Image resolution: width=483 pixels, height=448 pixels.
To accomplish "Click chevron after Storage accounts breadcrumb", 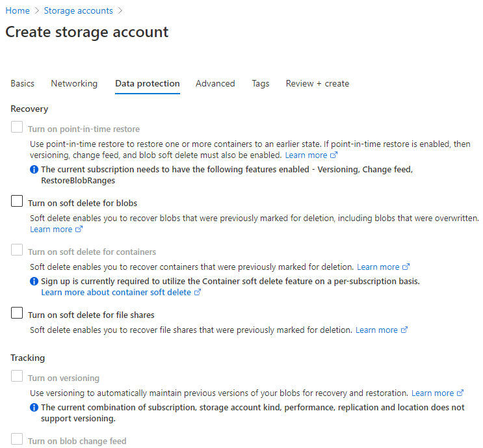I will (x=120, y=11).
